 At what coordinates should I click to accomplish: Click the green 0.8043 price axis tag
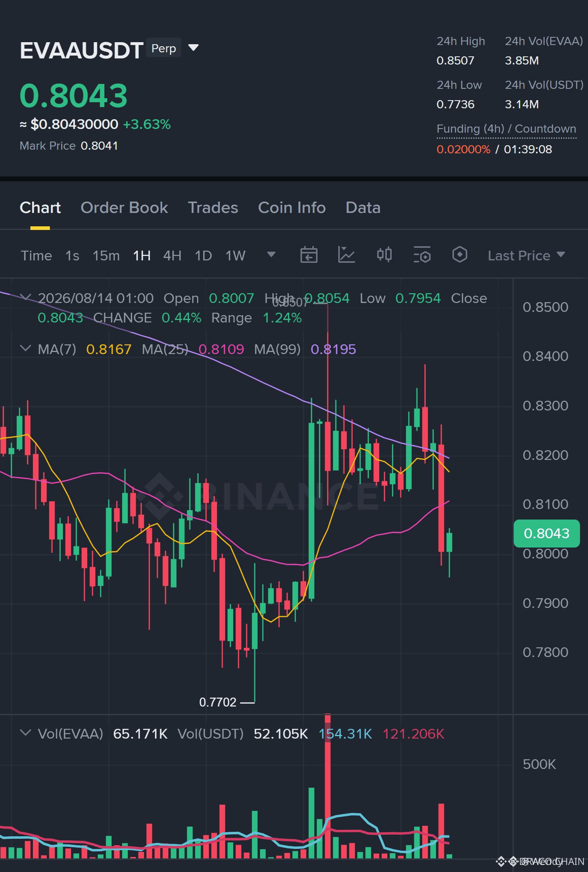(x=547, y=533)
